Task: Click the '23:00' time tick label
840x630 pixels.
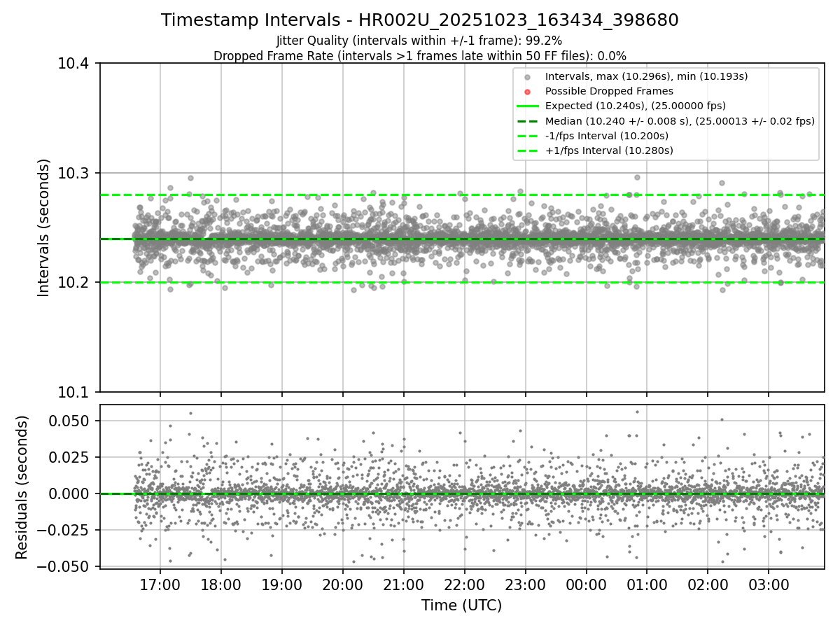Action: [x=525, y=584]
